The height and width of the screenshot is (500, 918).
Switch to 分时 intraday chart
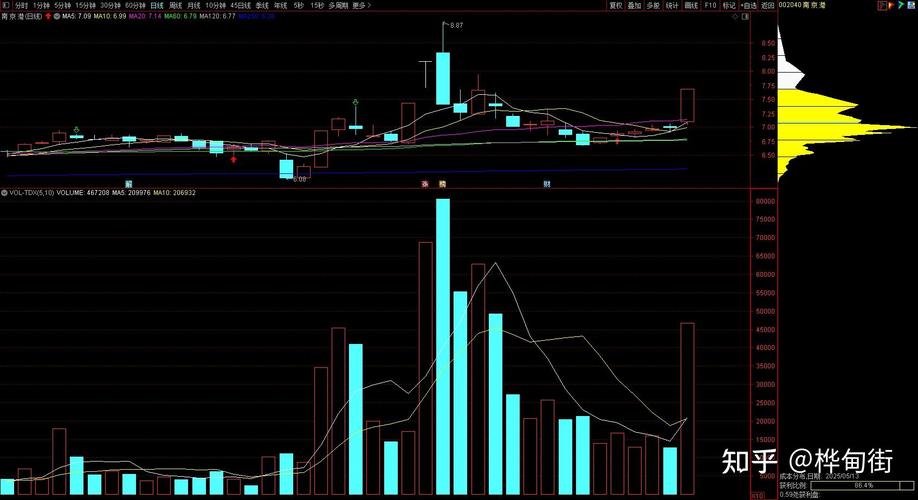22,5
